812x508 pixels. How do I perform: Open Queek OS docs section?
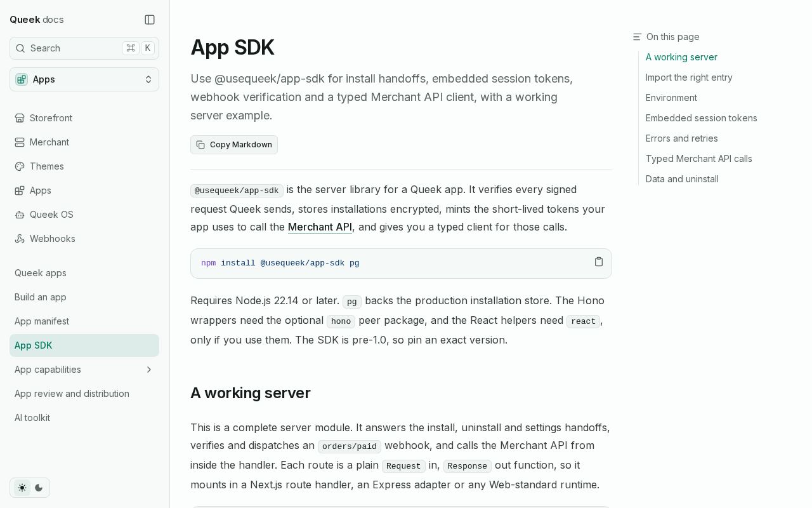click(84, 215)
